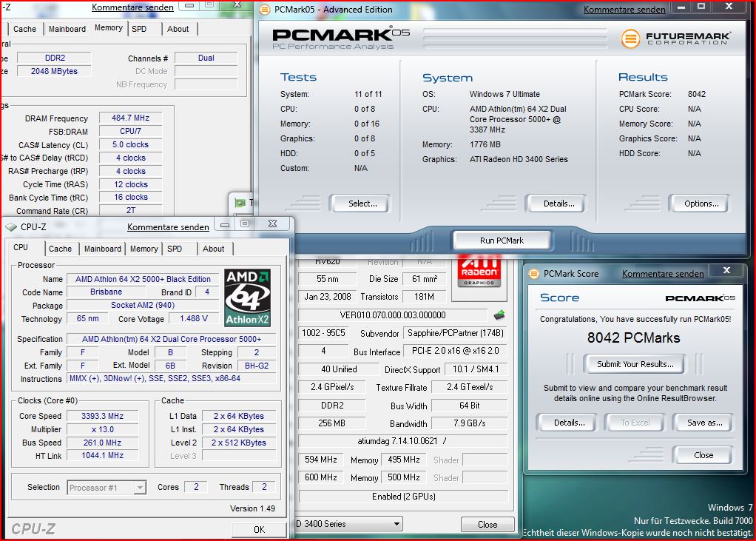Click the ATI Radeon Graphics logo
This screenshot has width=756, height=541.
point(479,272)
